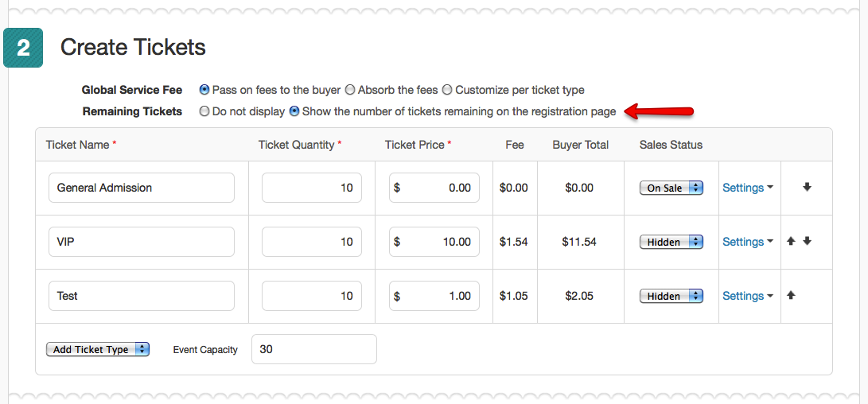Move VIP ticket down with arrow
Screen dimensions: 868x404
point(807,241)
